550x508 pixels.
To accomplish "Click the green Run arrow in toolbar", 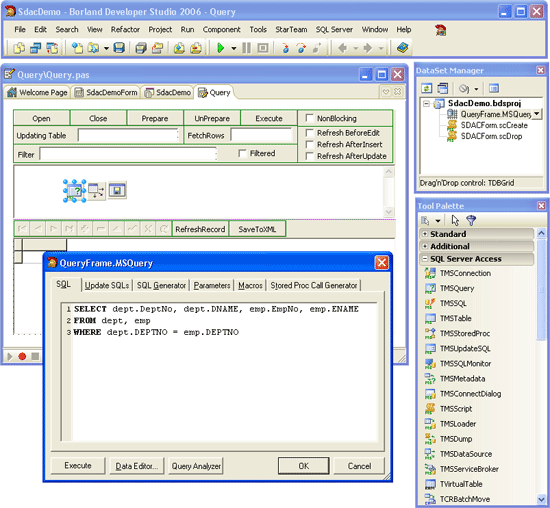I will (221, 48).
